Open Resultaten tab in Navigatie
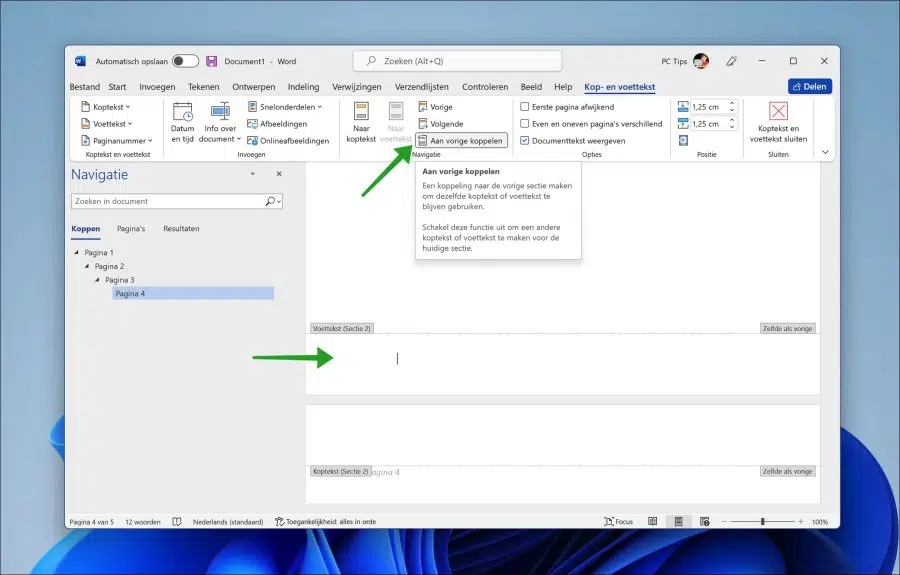Viewport: 900px width, 575px height. pos(181,228)
